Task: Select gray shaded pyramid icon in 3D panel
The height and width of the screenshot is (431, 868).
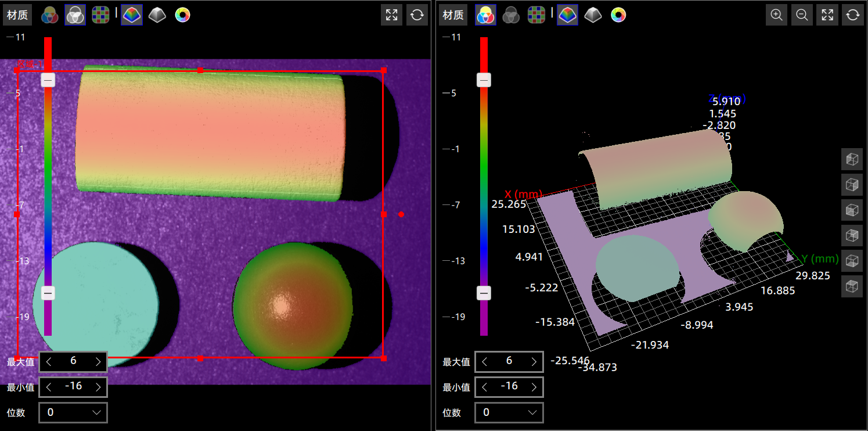Action: pos(593,15)
